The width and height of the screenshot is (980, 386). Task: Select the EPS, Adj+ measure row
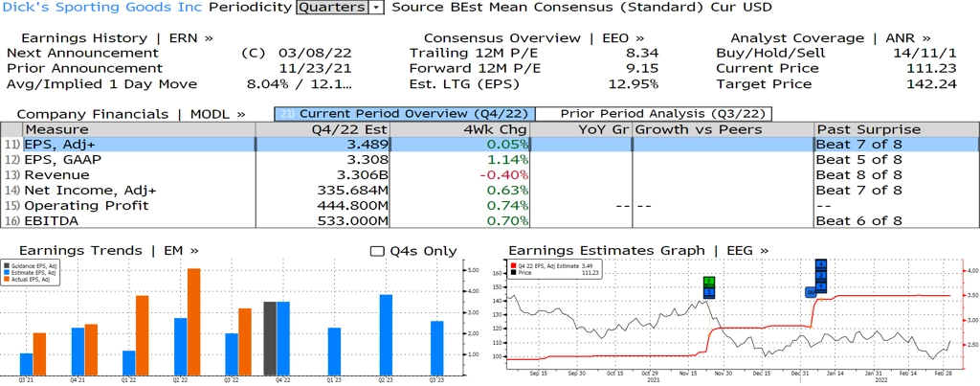click(490, 145)
